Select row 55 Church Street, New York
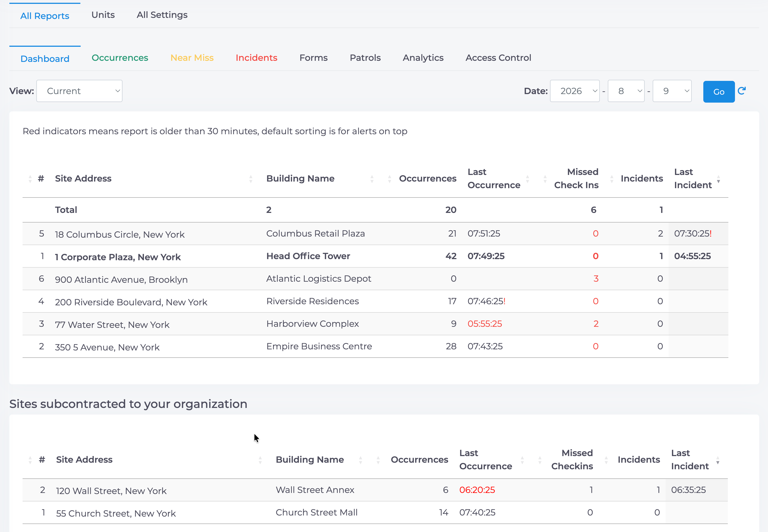Viewport: 768px width, 532px height. (375, 513)
